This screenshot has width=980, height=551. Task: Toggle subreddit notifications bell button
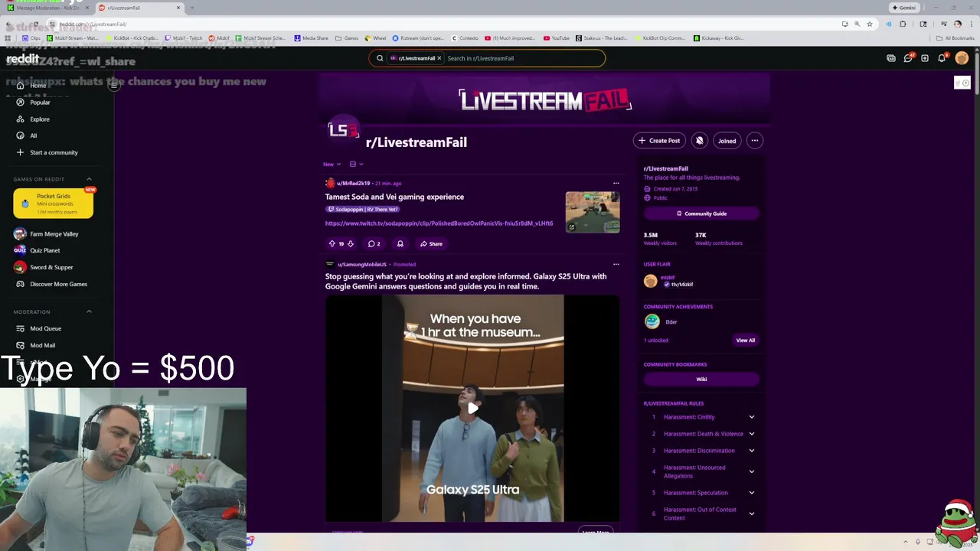tap(699, 140)
